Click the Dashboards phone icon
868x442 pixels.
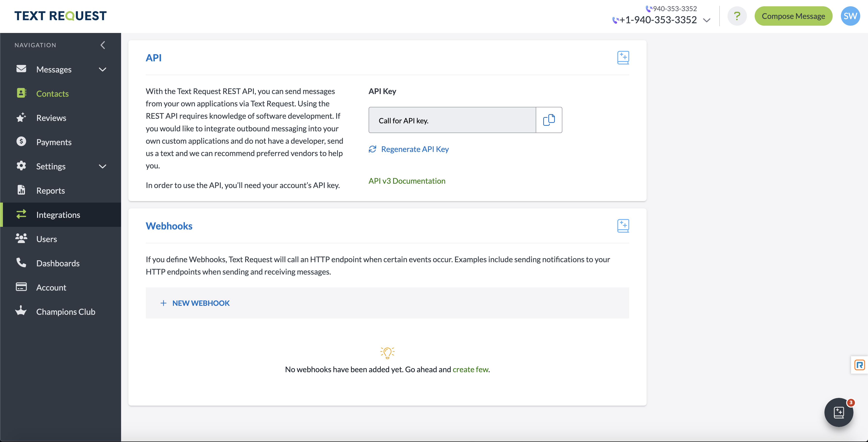(21, 263)
